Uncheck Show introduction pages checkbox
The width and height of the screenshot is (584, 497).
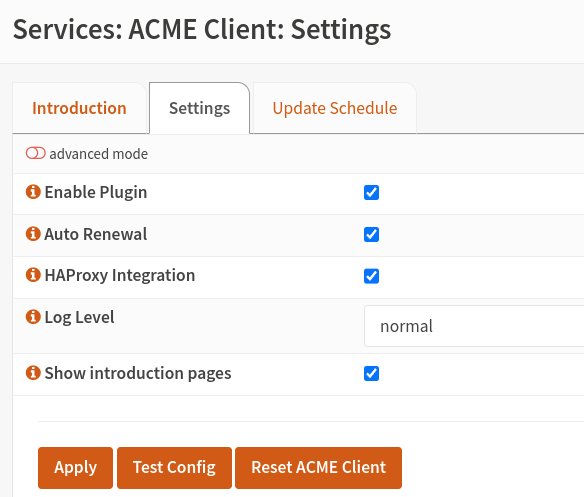coord(371,374)
